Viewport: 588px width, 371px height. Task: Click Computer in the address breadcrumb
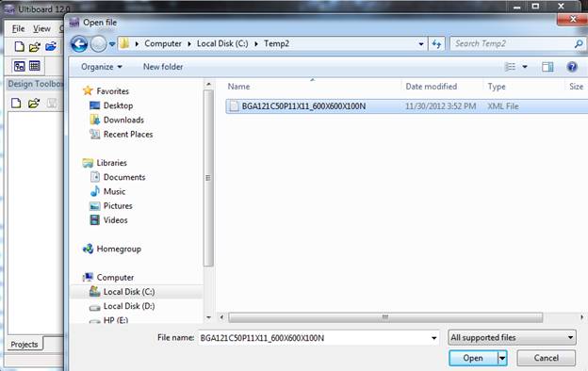tap(163, 44)
